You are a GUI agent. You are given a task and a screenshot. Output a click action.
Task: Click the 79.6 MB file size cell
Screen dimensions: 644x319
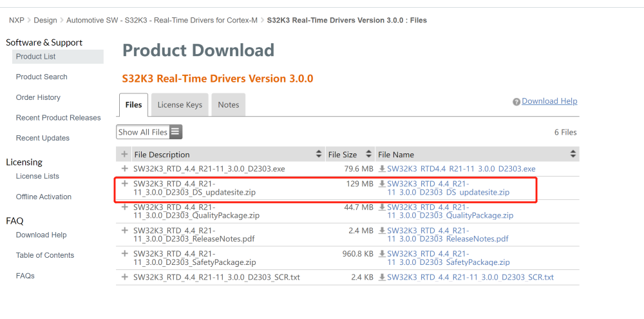click(x=359, y=169)
